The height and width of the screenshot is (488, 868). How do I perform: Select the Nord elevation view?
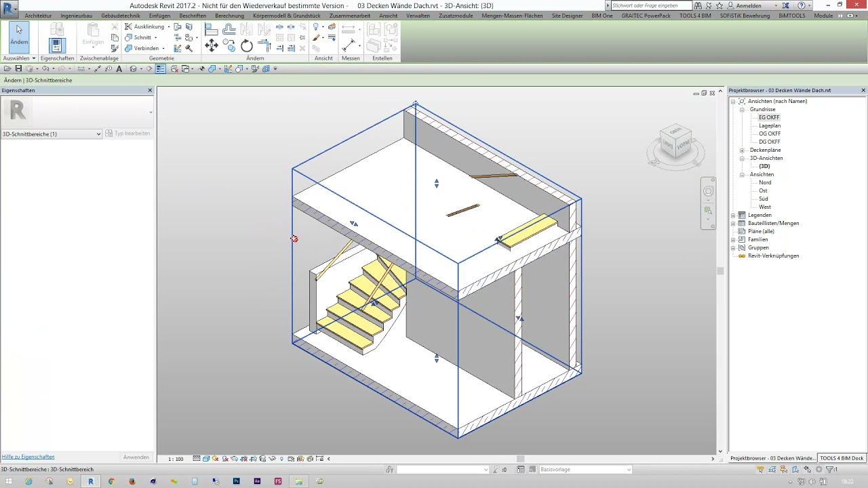click(765, 182)
